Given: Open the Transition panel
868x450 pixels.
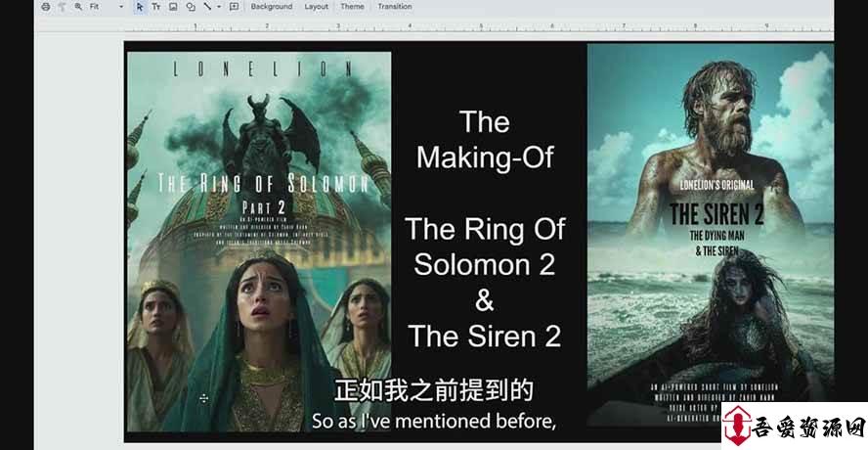Looking at the screenshot, I should click(x=395, y=7).
